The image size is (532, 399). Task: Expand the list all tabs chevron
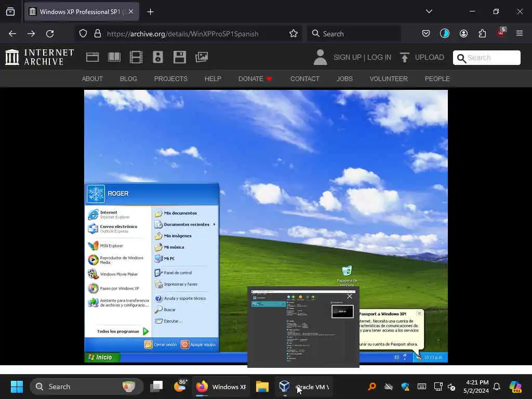click(x=429, y=11)
